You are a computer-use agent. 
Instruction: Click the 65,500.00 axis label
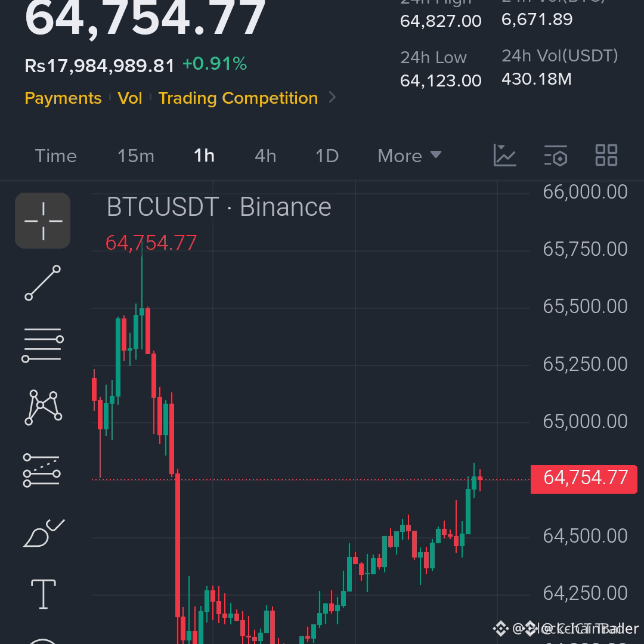[x=586, y=306]
